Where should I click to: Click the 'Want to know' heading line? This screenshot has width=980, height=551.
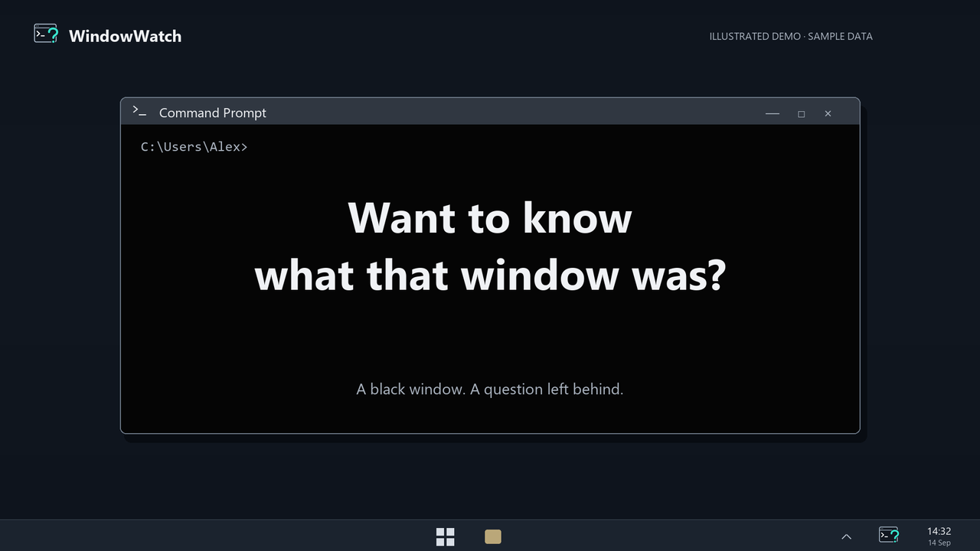point(490,217)
